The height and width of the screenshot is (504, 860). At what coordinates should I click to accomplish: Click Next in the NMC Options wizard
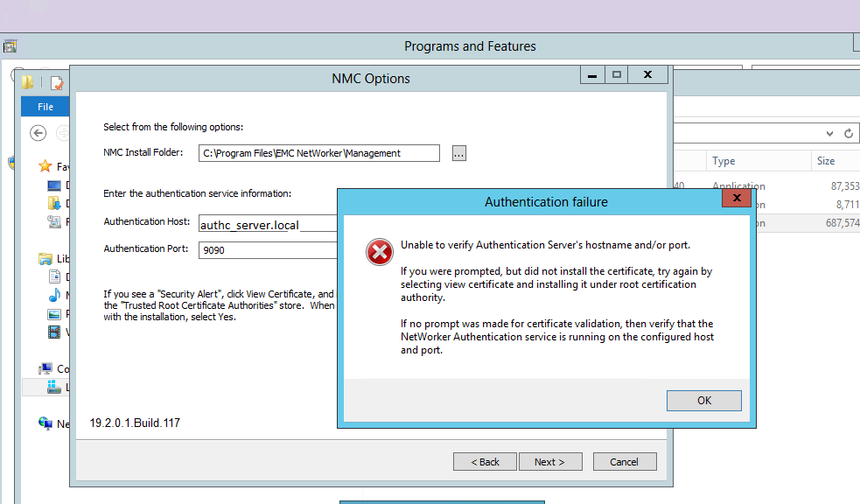point(550,461)
